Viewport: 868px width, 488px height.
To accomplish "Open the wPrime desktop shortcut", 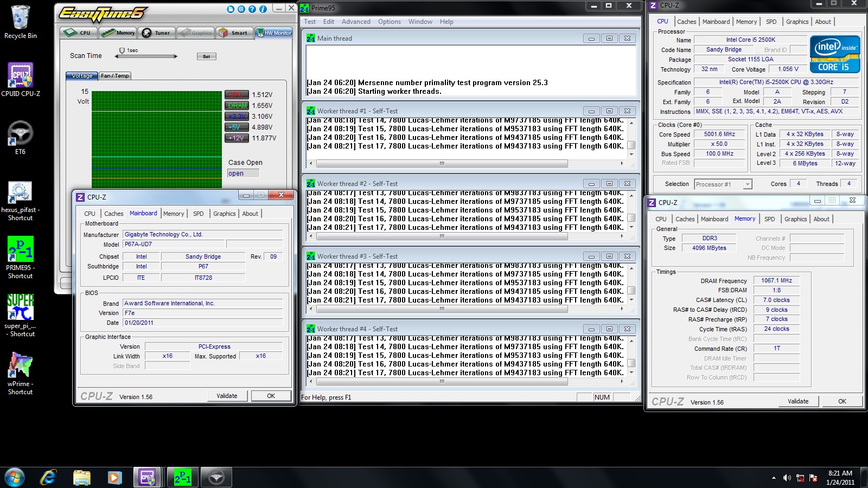I will [x=20, y=373].
